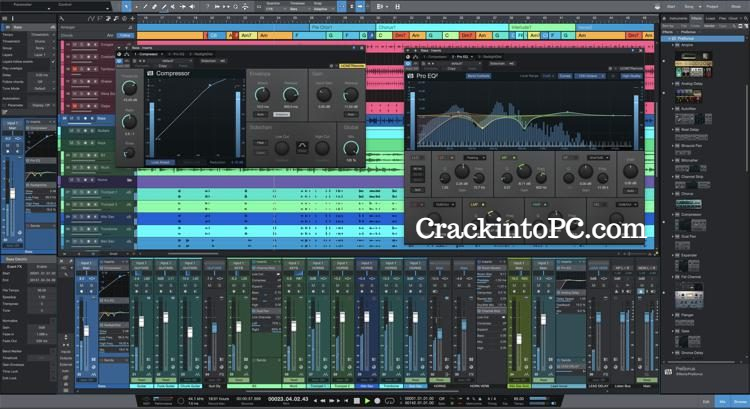Switch to the Files browser tab

(722, 19)
